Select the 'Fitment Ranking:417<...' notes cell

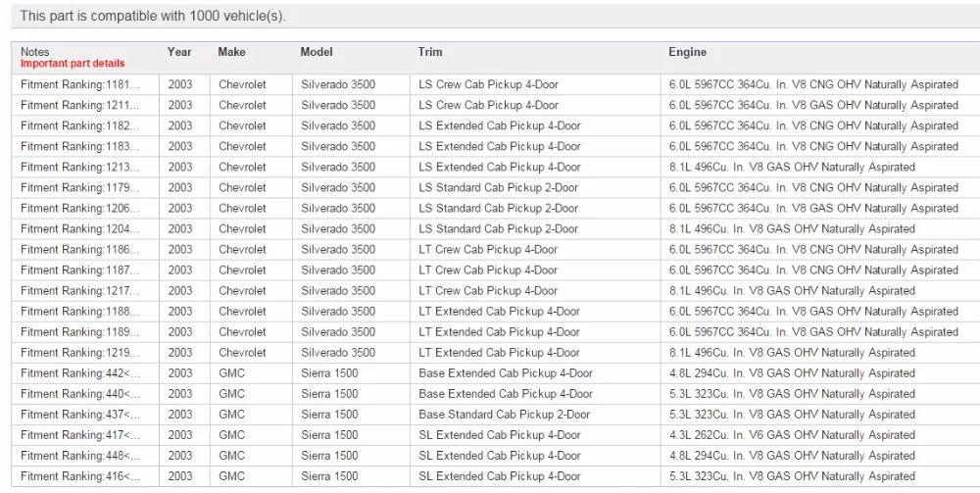coord(85,435)
